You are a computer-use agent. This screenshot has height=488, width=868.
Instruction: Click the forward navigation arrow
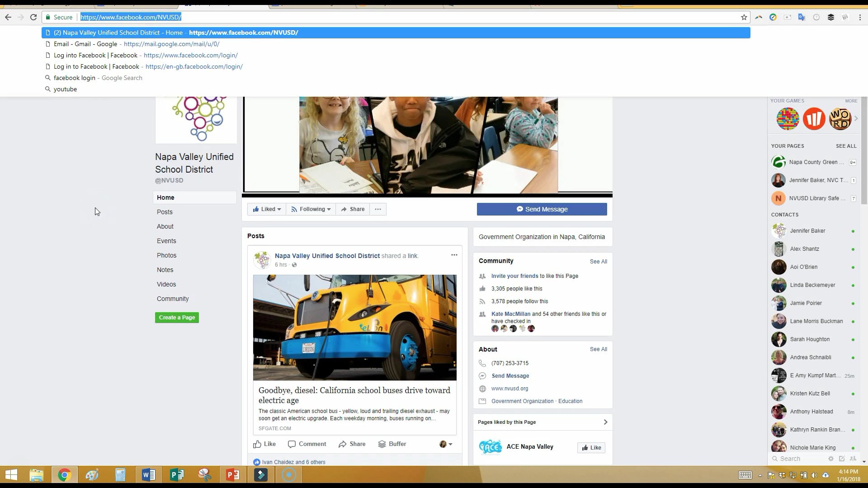(x=21, y=17)
